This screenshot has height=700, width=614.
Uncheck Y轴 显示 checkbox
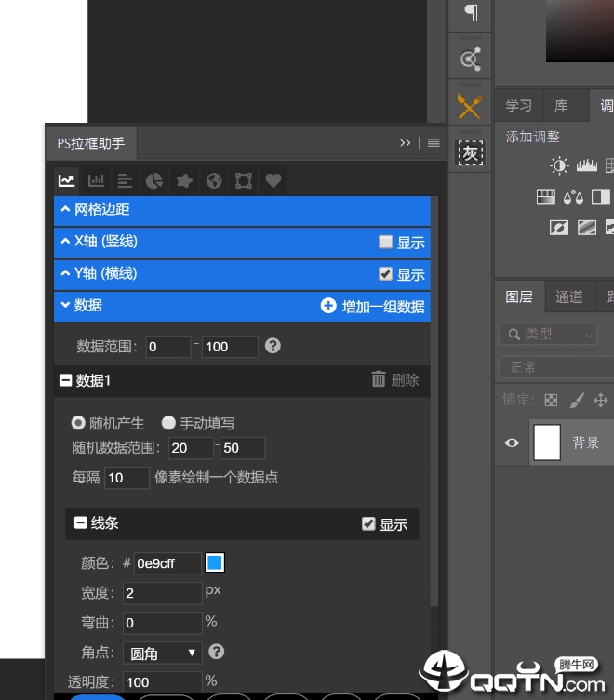[385, 273]
